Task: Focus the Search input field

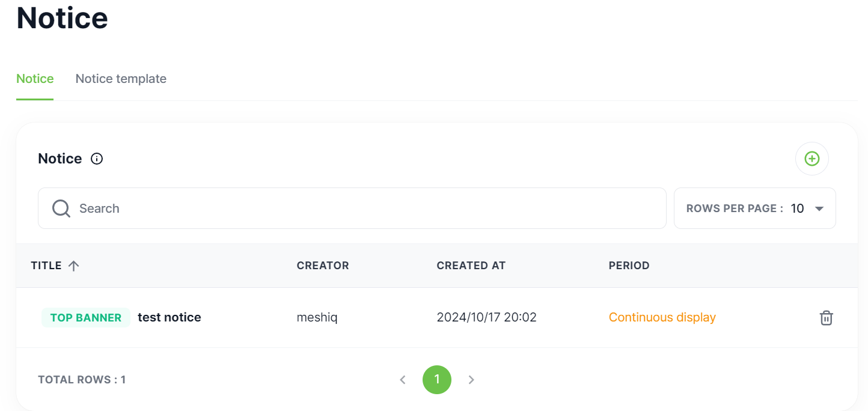Action: (361, 209)
